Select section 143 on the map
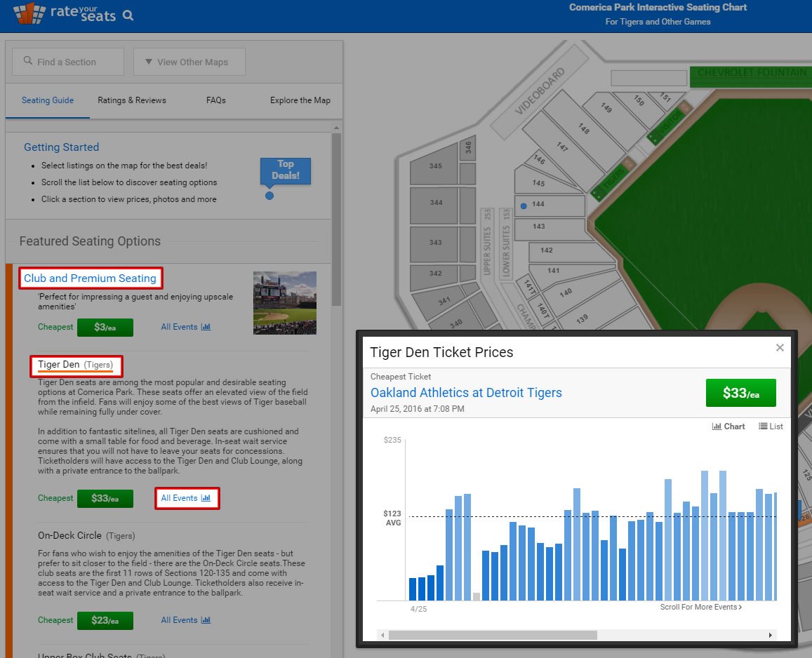Image resolution: width=812 pixels, height=658 pixels. point(551,229)
